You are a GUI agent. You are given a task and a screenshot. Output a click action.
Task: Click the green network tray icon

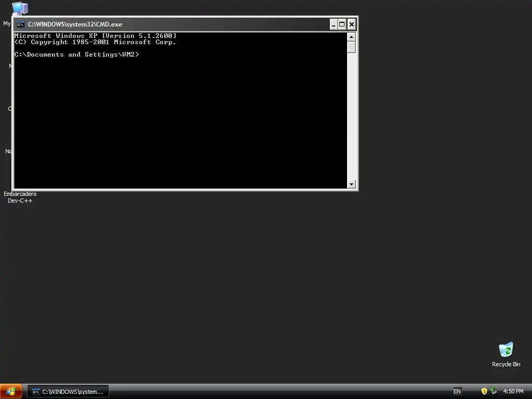tap(494, 391)
